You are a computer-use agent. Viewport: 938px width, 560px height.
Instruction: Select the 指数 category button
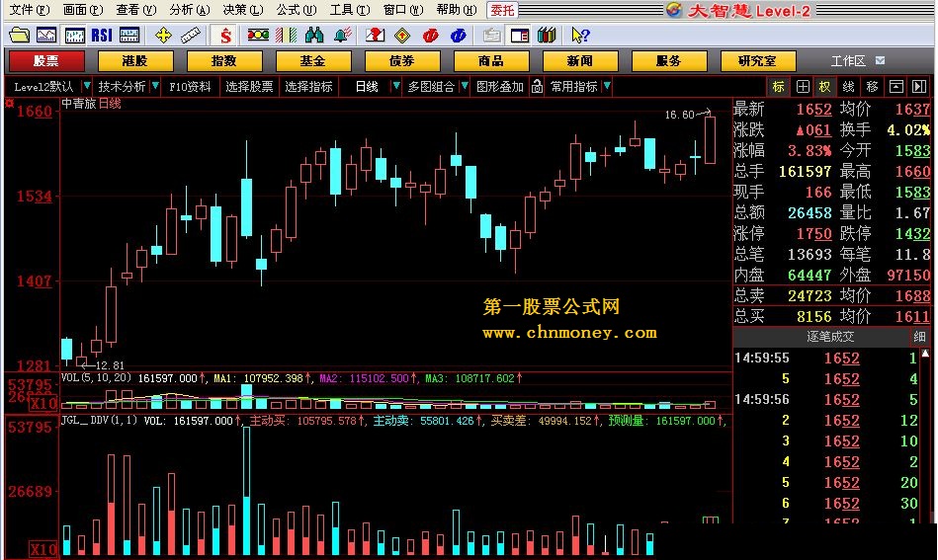[x=224, y=61]
